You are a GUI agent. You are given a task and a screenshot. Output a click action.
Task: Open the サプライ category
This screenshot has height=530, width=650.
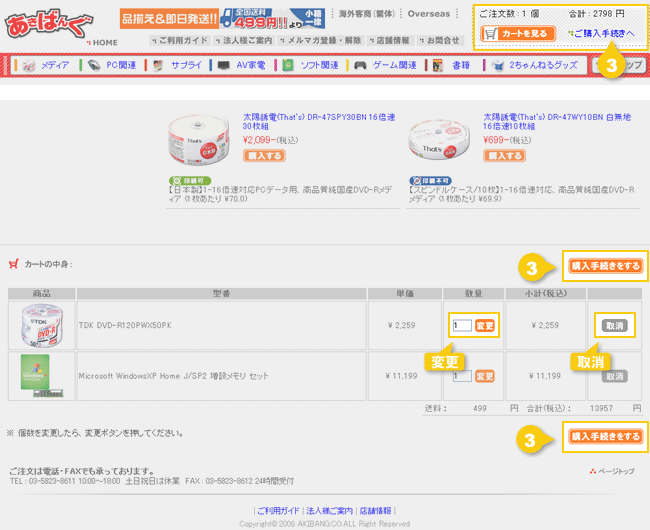pyautogui.click(x=186, y=65)
